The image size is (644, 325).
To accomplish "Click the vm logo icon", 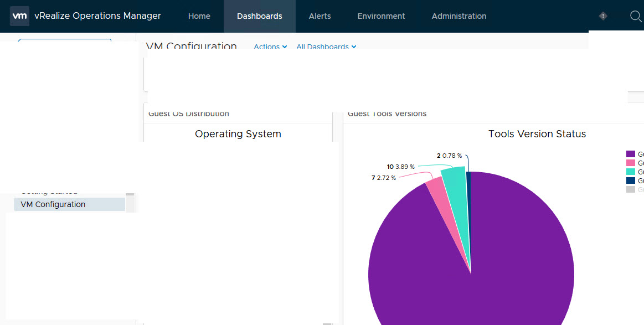I will pyautogui.click(x=19, y=16).
